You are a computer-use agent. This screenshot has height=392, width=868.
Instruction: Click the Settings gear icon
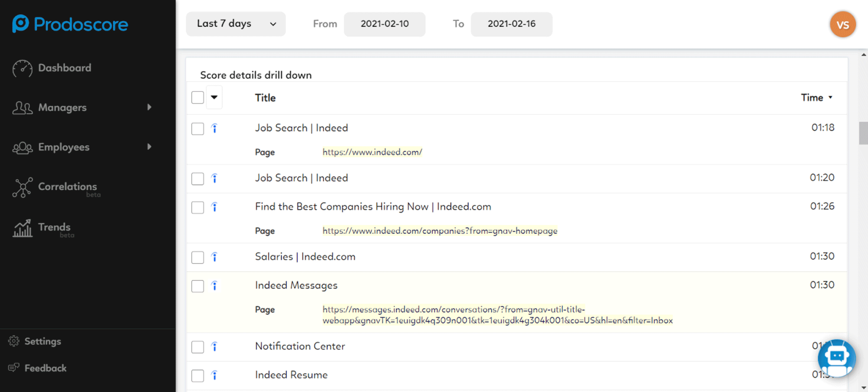pyautogui.click(x=13, y=341)
